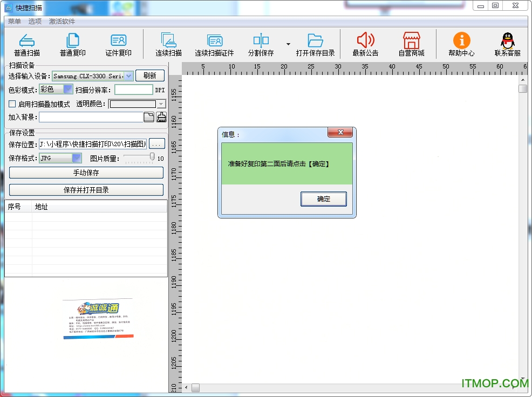This screenshot has width=532, height=397.
Task: Open the 色彩模式 color mode dropdown
Action: pyautogui.click(x=68, y=90)
